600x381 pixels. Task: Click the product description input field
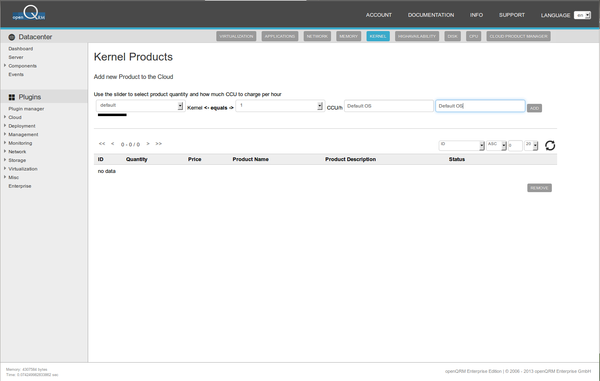(480, 106)
